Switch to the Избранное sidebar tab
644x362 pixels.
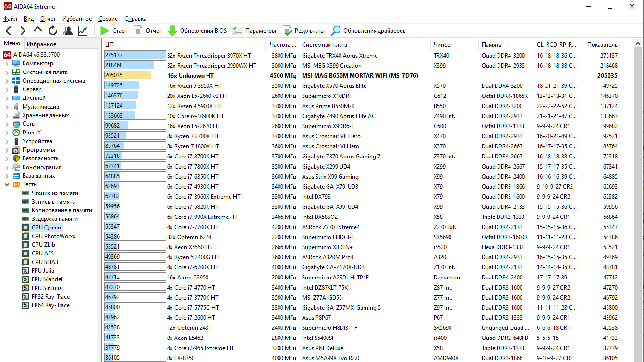pyautogui.click(x=41, y=44)
